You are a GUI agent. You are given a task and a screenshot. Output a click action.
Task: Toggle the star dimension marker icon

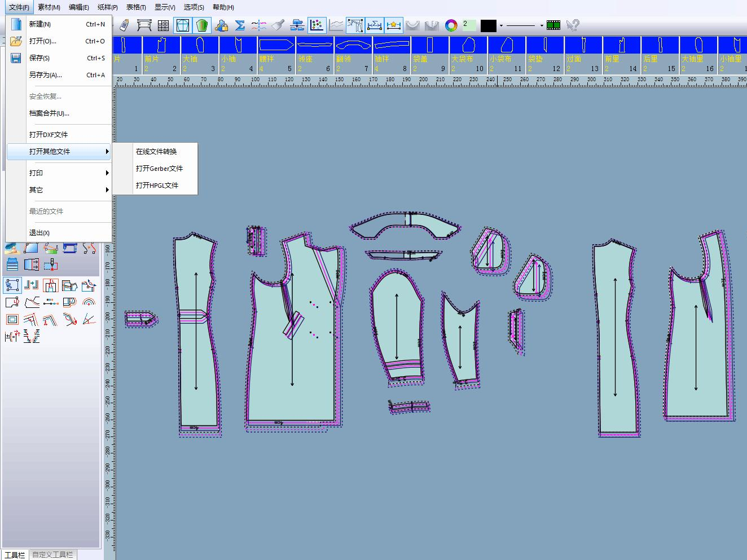click(394, 25)
